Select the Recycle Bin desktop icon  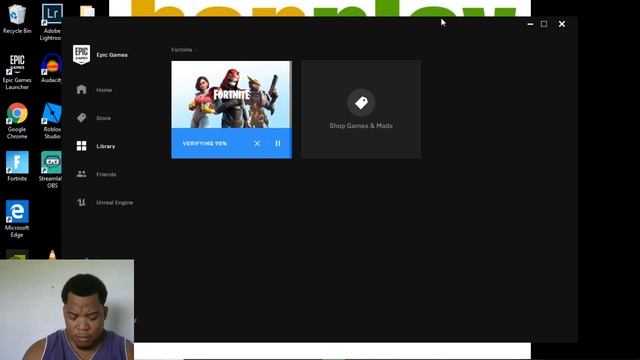click(17, 19)
